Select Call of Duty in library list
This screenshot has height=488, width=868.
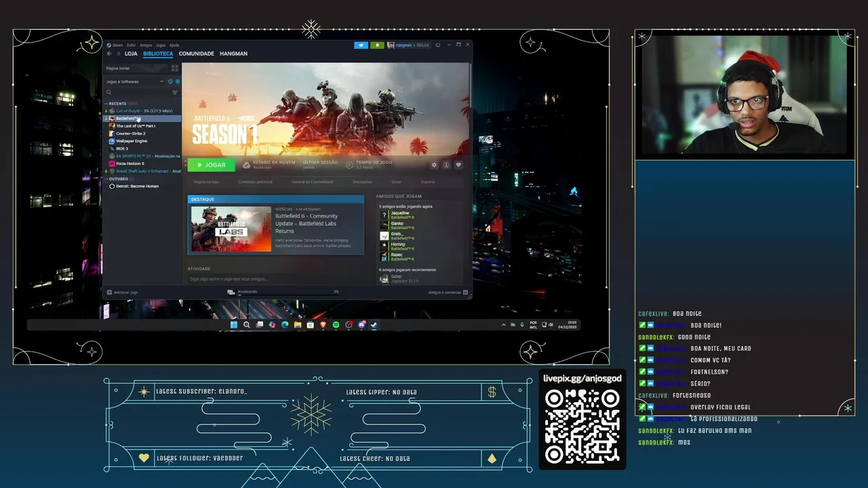coord(142,110)
